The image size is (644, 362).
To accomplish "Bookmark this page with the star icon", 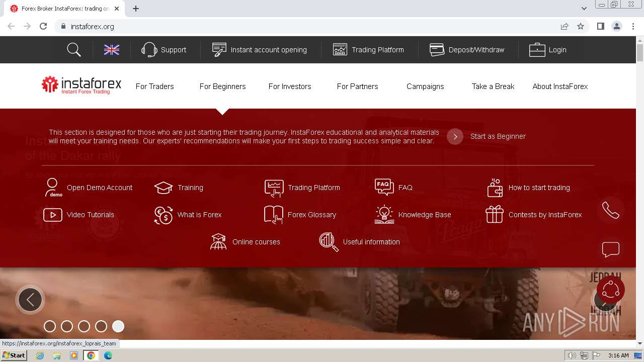I will [581, 26].
